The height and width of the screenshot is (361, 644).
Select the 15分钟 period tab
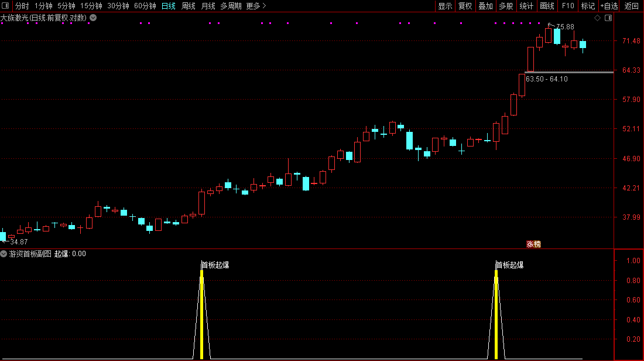point(91,6)
